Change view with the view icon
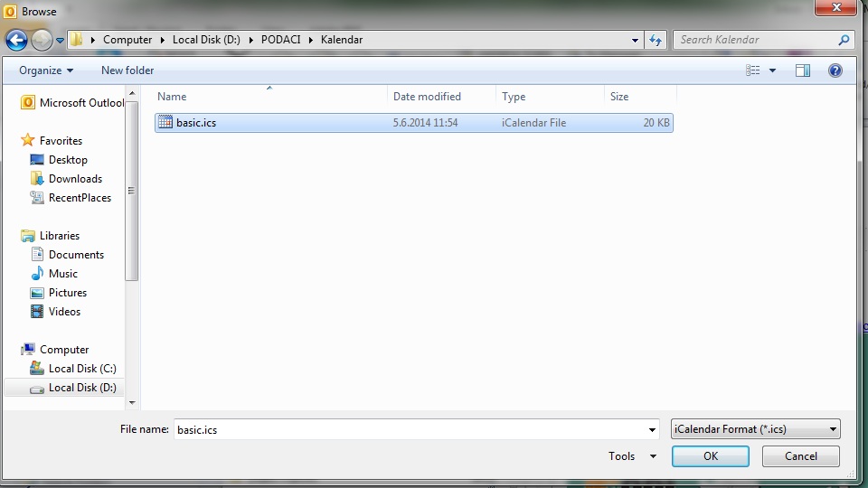 point(752,70)
